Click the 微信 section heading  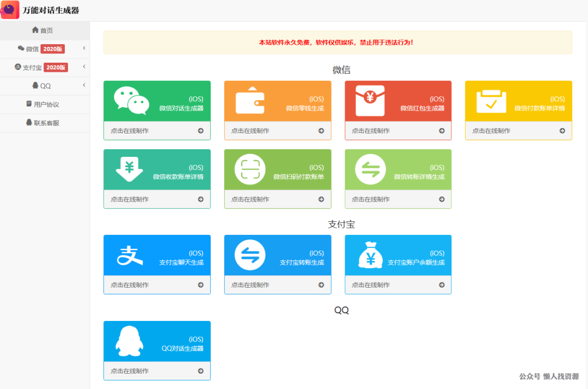341,70
